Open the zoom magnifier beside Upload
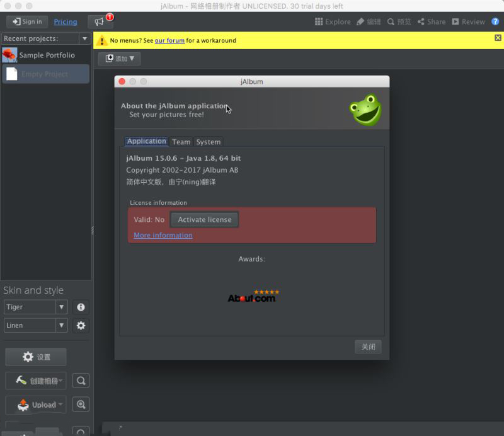The image size is (504, 436). pyautogui.click(x=81, y=404)
